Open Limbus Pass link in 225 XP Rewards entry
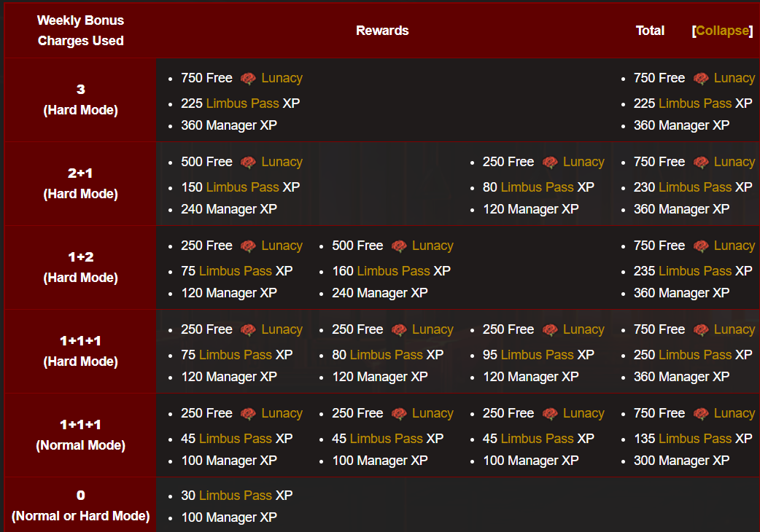The image size is (760, 532). (x=242, y=103)
